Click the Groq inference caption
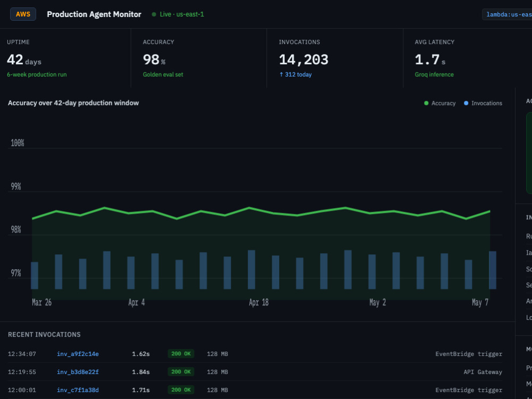The image size is (532, 399). [x=434, y=74]
